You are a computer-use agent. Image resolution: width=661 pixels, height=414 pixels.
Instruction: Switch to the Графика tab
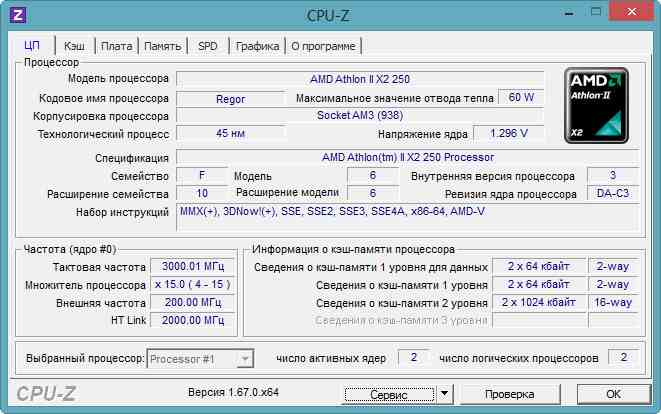(257, 46)
